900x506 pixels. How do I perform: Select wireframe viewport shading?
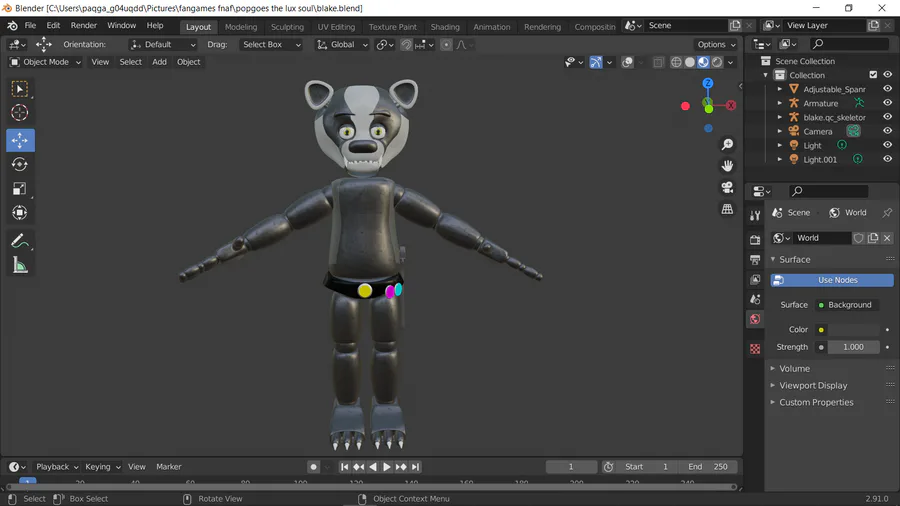pos(676,62)
